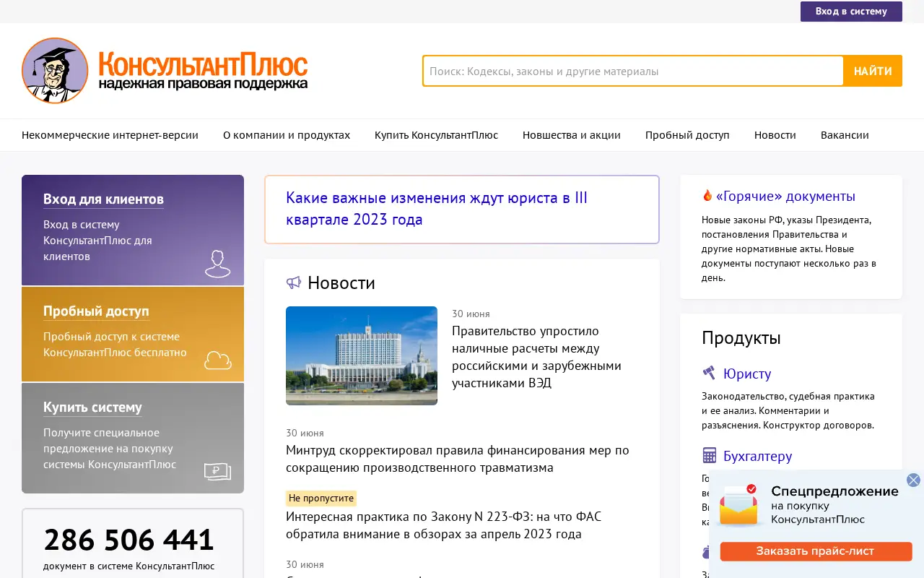Click the gavel icon beside Юристу
This screenshot has width=924, height=578.
click(709, 374)
